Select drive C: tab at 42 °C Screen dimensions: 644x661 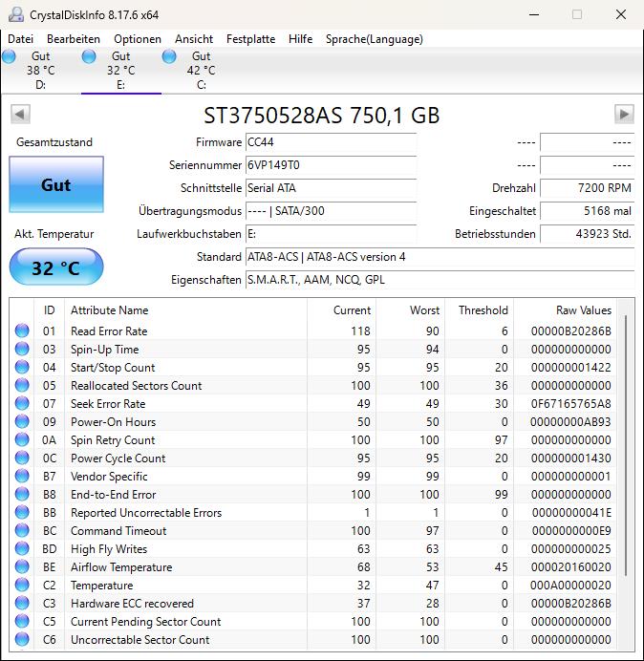click(x=202, y=70)
